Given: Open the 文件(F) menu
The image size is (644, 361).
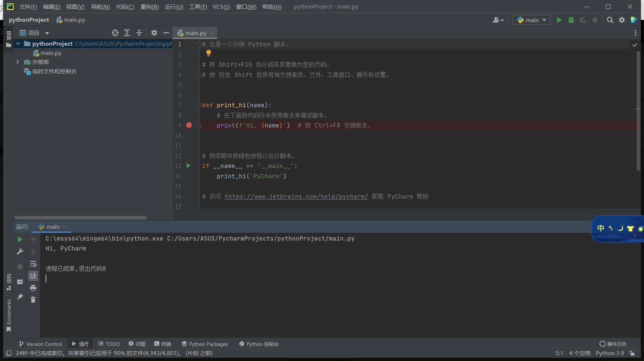Looking at the screenshot, I should (28, 7).
